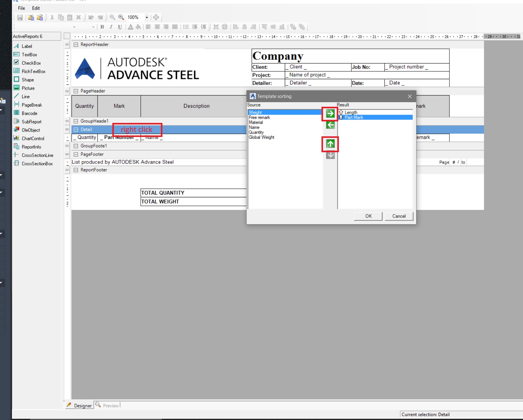The height and width of the screenshot is (420, 523).
Task: Collapse the PageHeader section
Action: point(76,91)
